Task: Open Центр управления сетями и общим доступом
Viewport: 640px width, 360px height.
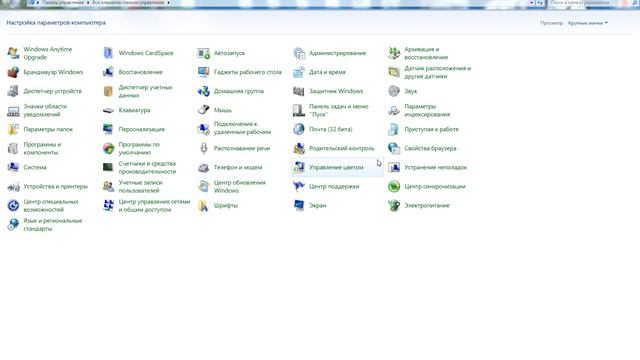Action: tap(154, 206)
